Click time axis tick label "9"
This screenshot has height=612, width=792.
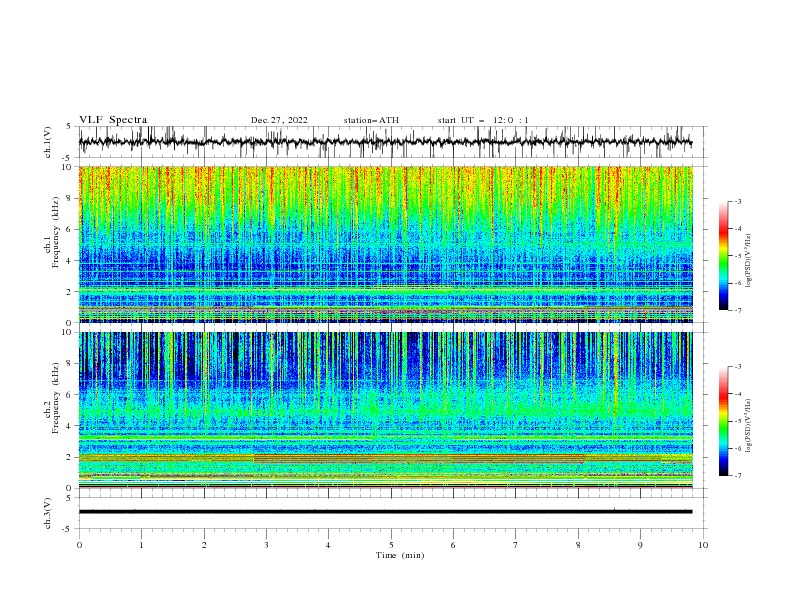[640, 545]
